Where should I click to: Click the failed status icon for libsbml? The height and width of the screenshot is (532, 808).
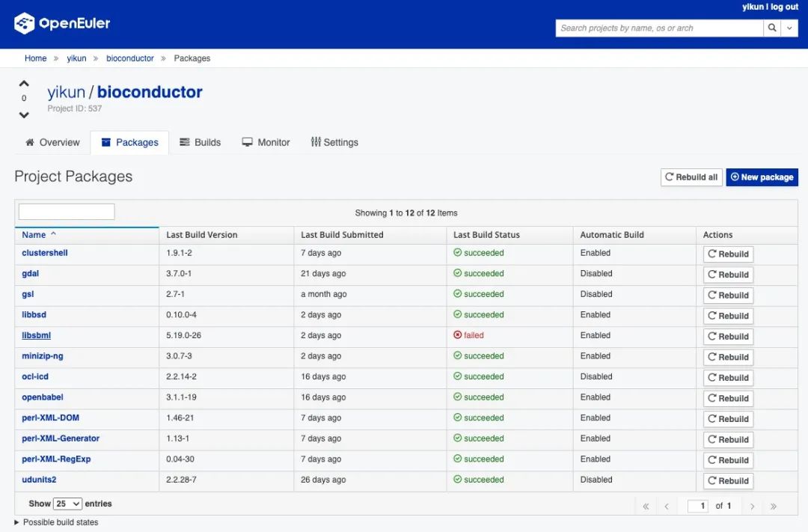click(458, 335)
